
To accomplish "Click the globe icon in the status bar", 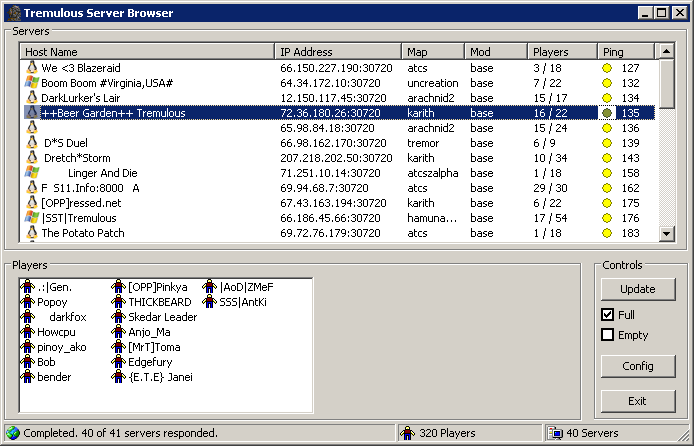I will (13, 433).
